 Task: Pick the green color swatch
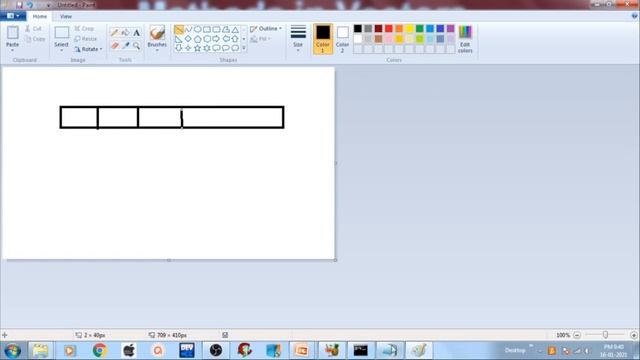420,29
